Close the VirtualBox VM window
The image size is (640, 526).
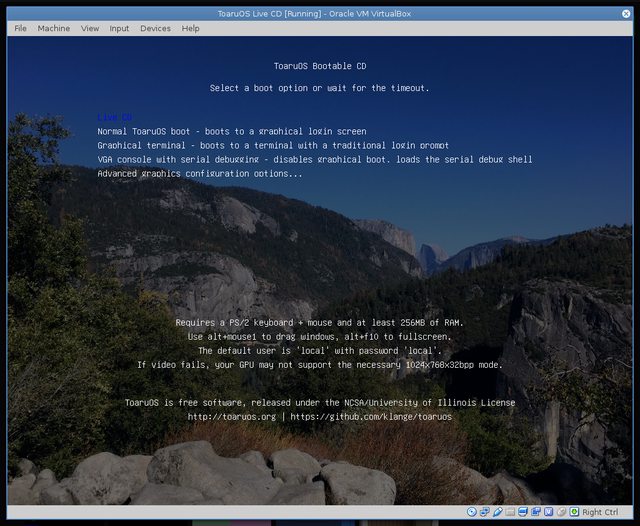pyautogui.click(x=626, y=13)
